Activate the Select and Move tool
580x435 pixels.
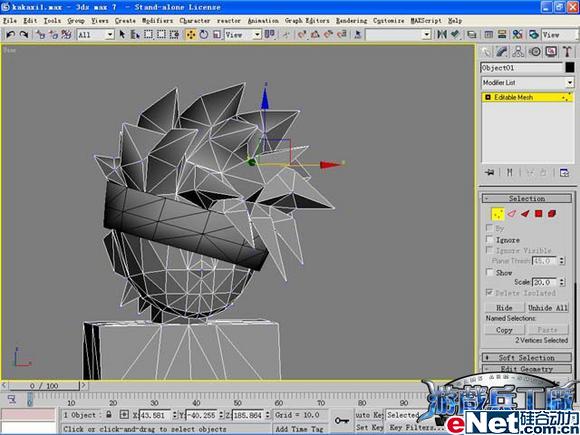191,34
